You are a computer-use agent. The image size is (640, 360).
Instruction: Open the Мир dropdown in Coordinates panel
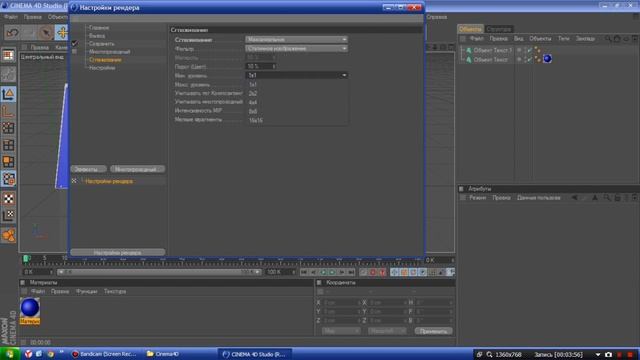341,331
